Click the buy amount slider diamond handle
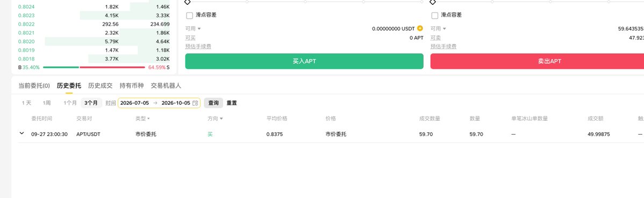This screenshot has height=198, width=644. (x=187, y=2)
